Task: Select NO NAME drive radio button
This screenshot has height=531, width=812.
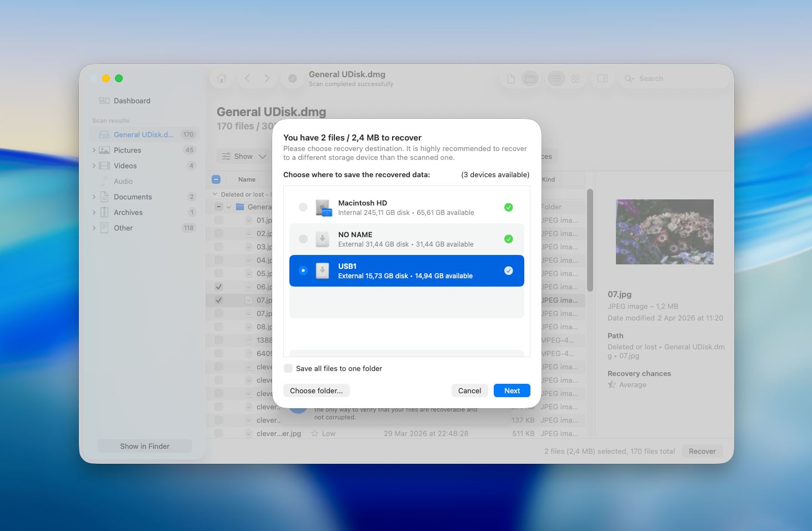Action: point(303,239)
